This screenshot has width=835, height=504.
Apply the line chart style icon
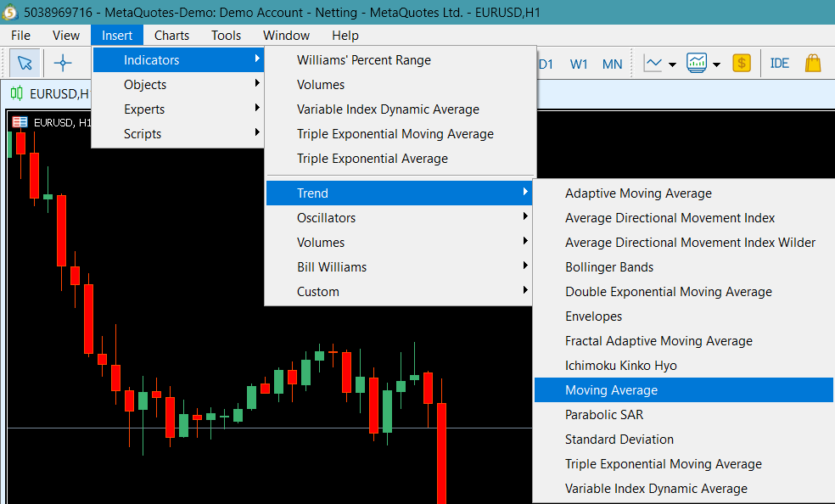pyautogui.click(x=653, y=63)
